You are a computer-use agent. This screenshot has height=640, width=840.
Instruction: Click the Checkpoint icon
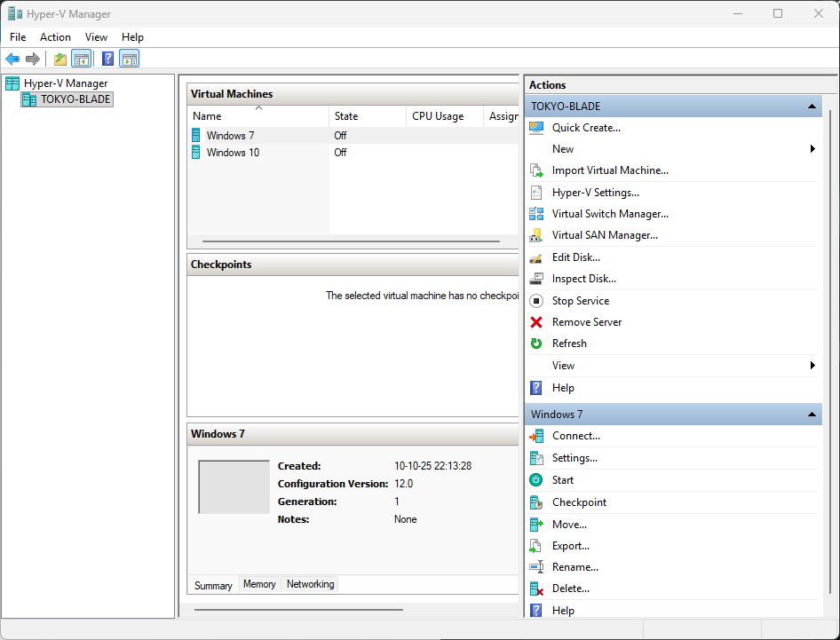click(x=536, y=502)
